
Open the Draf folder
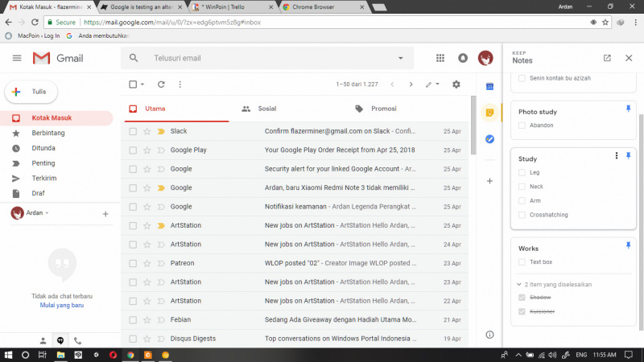tap(38, 193)
